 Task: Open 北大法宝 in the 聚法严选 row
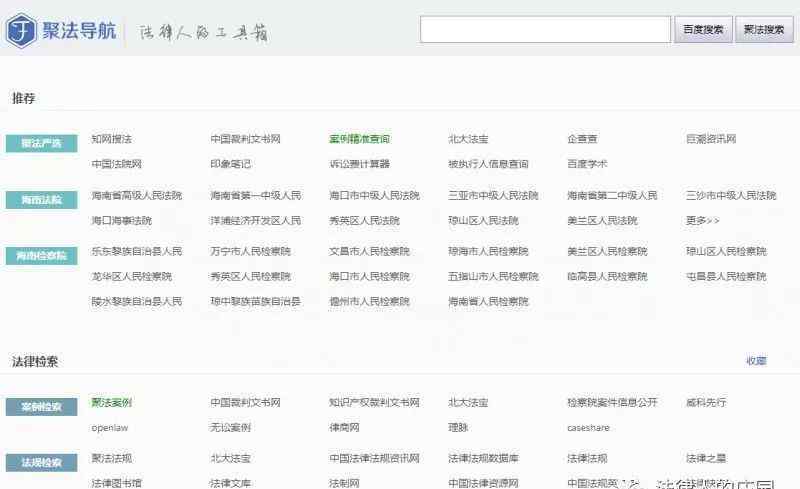(x=468, y=139)
